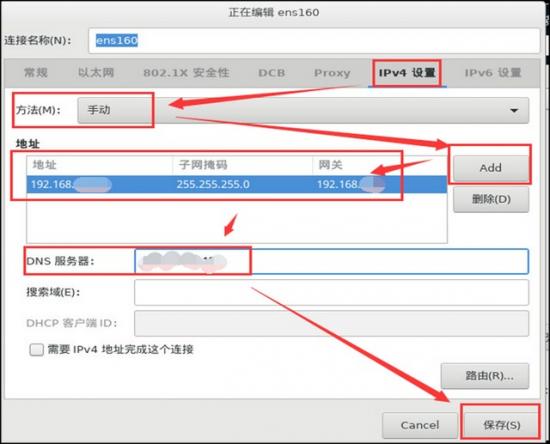Click the 路由(R)... button
The width and height of the screenshot is (550, 444).
[x=485, y=376]
